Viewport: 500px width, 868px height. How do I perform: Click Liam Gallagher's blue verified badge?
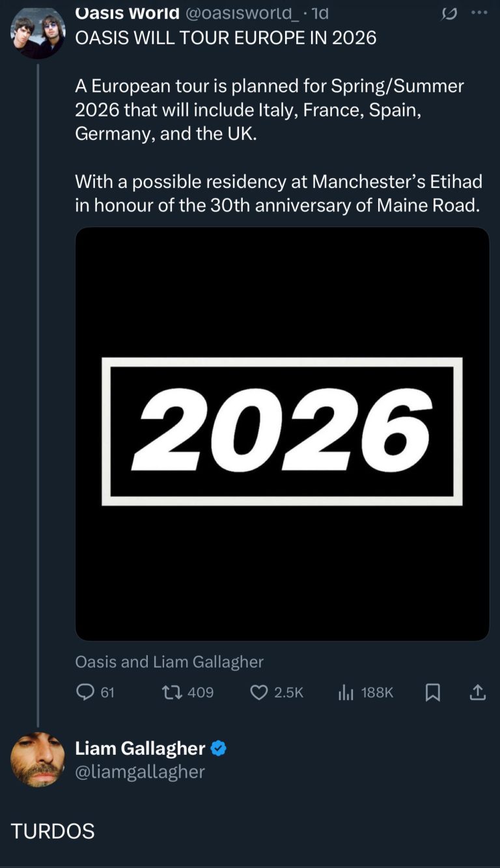pos(219,749)
